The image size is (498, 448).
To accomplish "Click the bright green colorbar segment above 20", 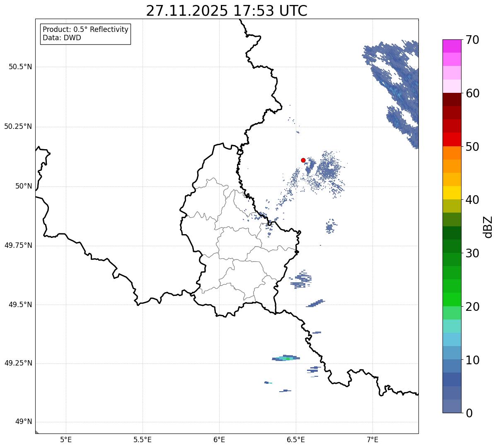I will tap(452, 300).
